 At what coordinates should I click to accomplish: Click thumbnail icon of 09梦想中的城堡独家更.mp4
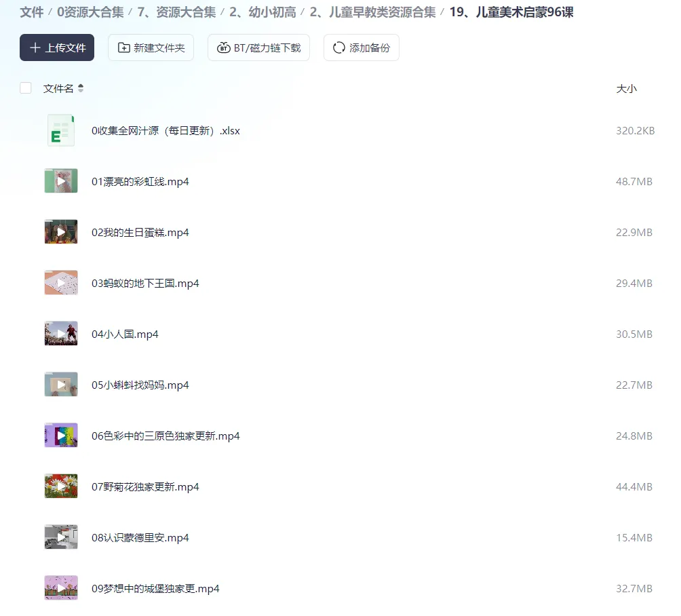[61, 588]
